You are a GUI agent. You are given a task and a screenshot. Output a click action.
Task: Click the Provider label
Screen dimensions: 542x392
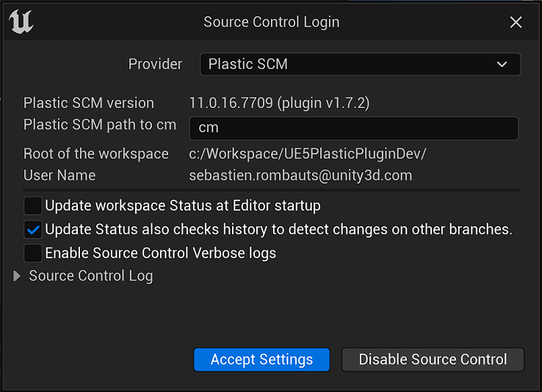[x=155, y=65]
